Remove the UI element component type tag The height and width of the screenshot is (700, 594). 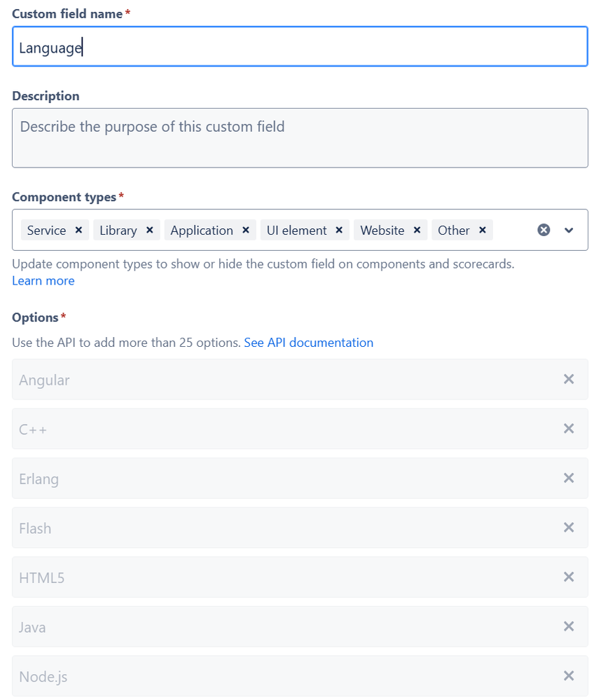point(338,230)
